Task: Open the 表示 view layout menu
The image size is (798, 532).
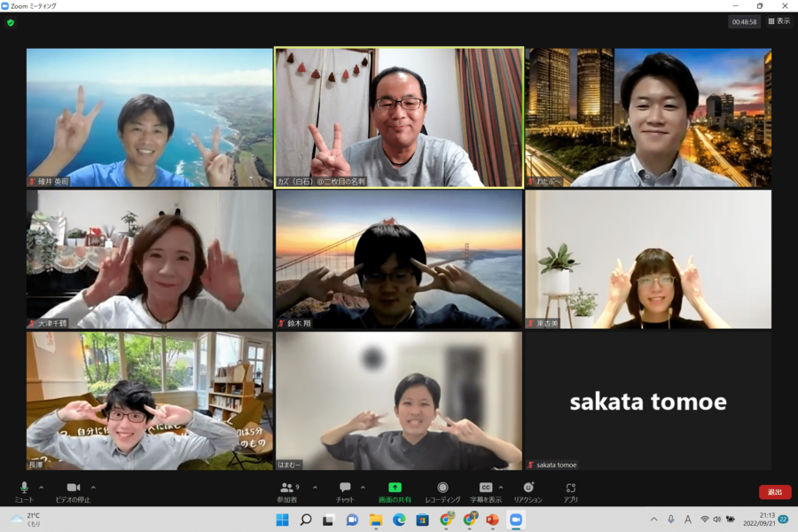Action: [778, 21]
